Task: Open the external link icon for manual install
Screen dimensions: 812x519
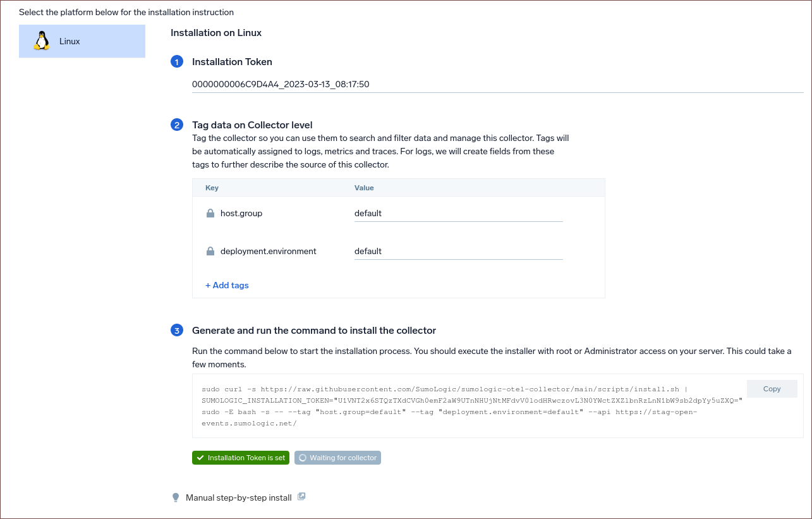Action: coord(301,497)
